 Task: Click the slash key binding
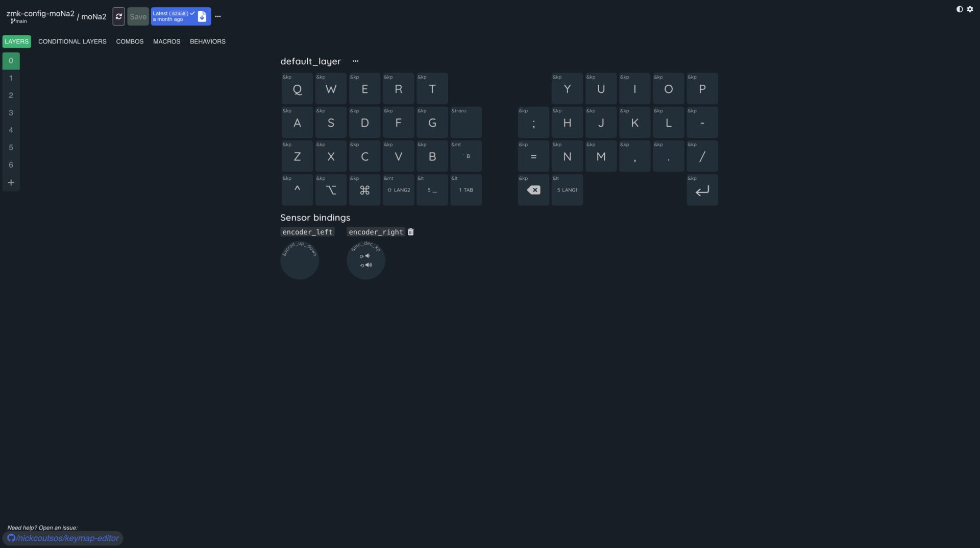(x=702, y=156)
